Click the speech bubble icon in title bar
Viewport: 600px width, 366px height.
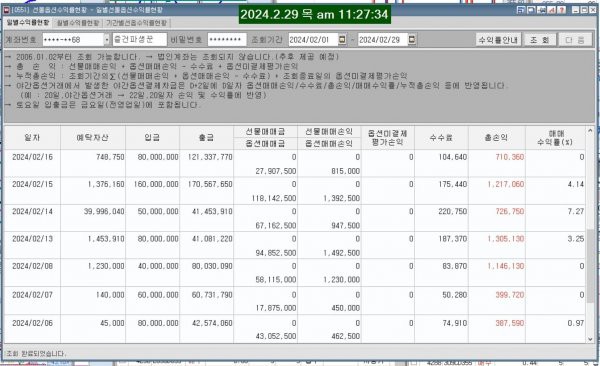531,10
